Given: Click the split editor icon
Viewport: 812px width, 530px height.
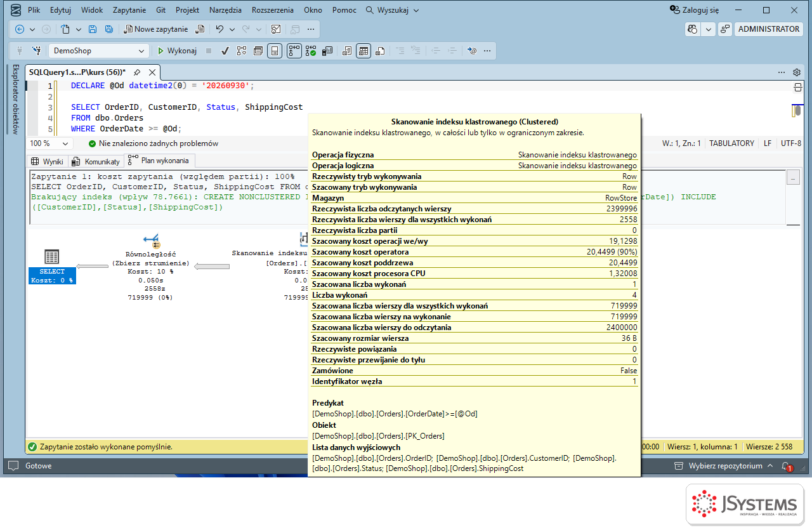Looking at the screenshot, I should tap(798, 86).
